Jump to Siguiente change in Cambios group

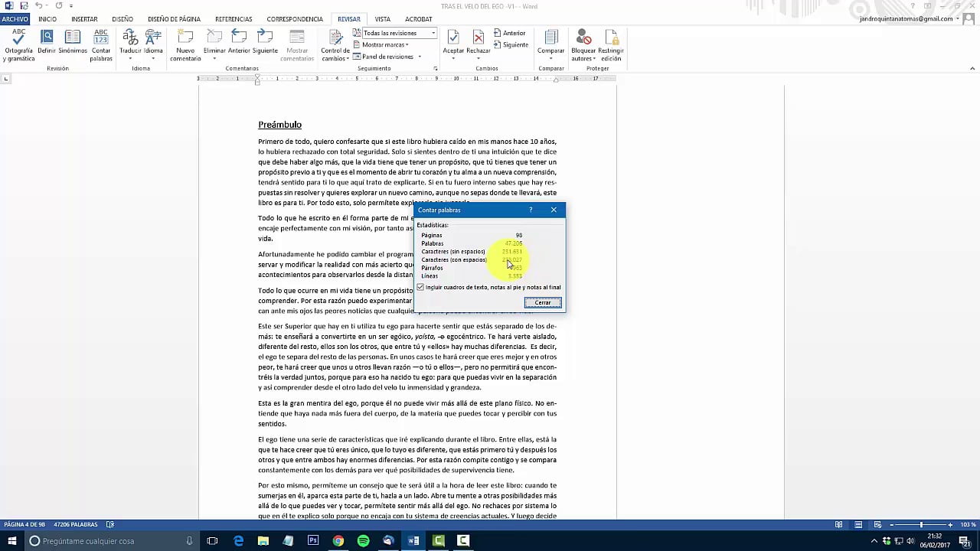pyautogui.click(x=511, y=44)
